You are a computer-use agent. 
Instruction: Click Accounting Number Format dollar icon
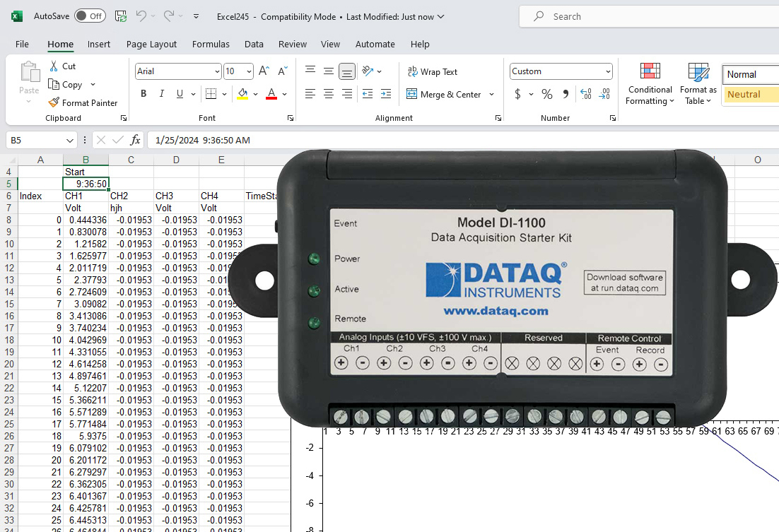point(517,94)
